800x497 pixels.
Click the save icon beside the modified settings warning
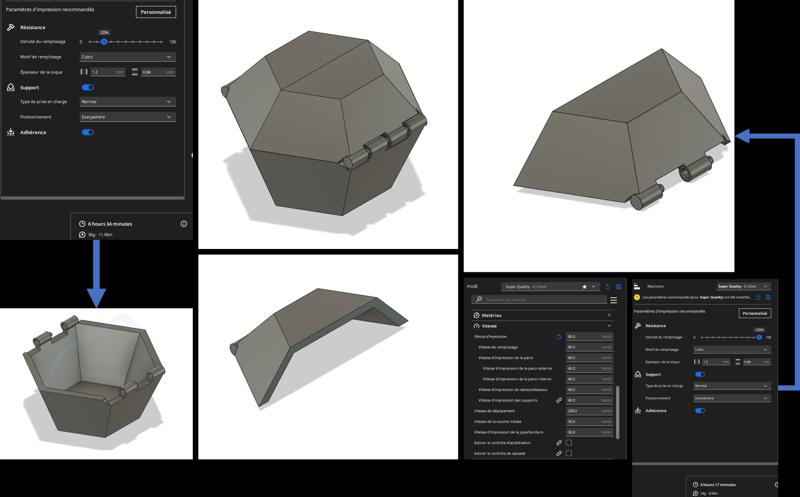coord(768,297)
